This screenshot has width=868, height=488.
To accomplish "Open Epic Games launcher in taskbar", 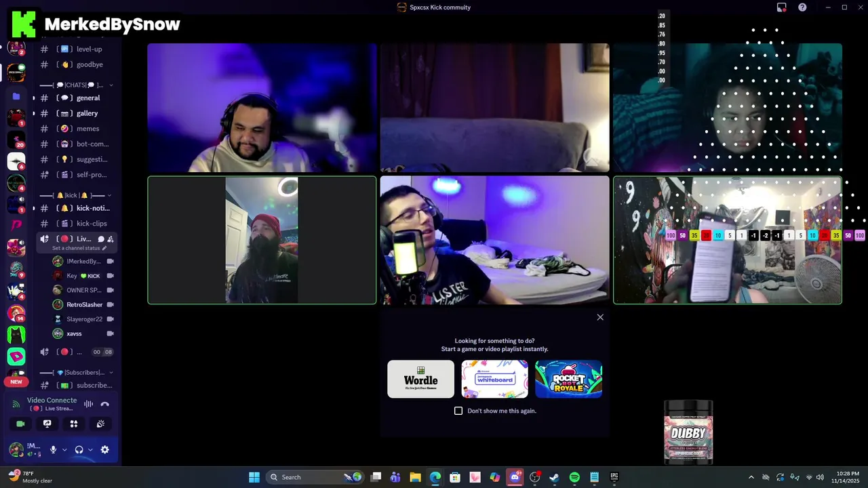I will point(614,477).
